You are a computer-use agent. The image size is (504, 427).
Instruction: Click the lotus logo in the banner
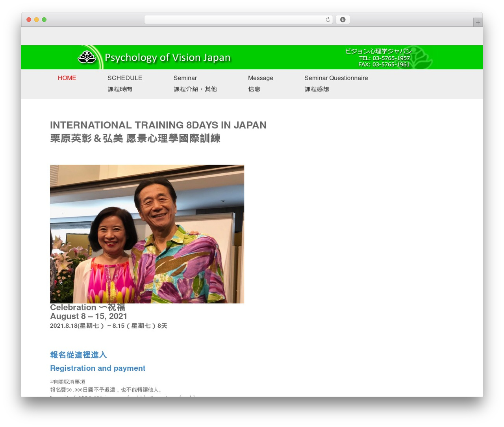coord(87,58)
